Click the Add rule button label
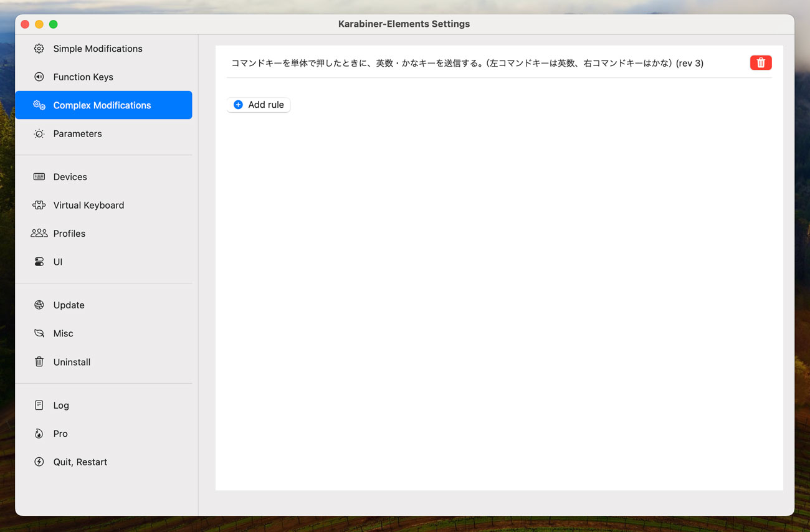 click(x=266, y=105)
